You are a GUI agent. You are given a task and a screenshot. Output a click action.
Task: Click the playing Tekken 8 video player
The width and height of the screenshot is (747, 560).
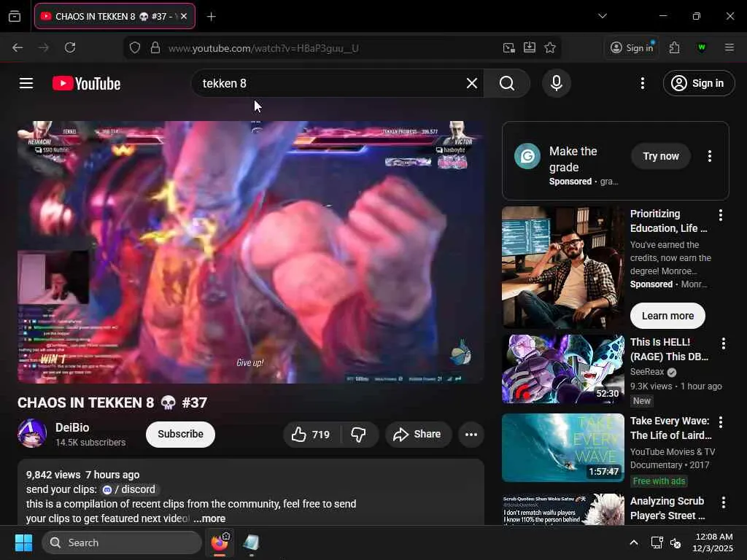click(x=251, y=252)
